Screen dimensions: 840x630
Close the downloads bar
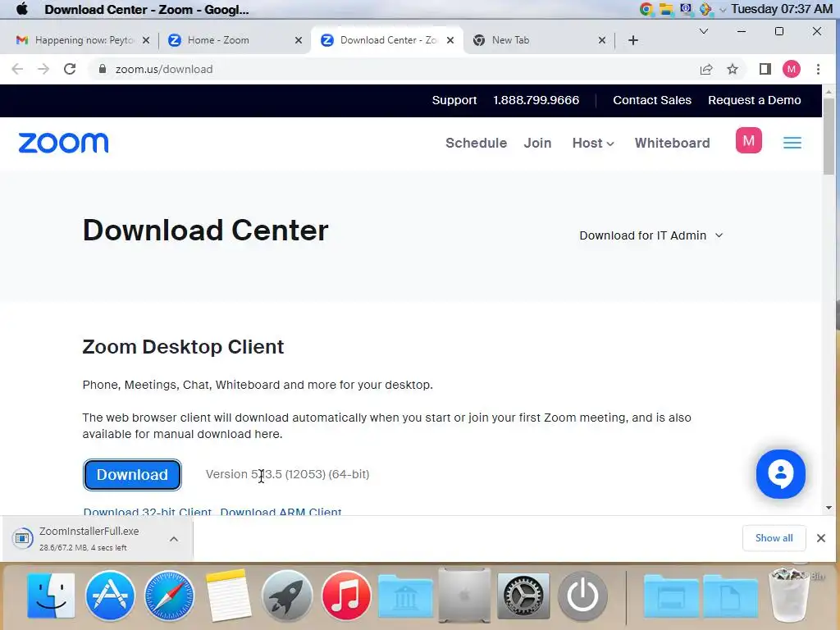(820, 538)
